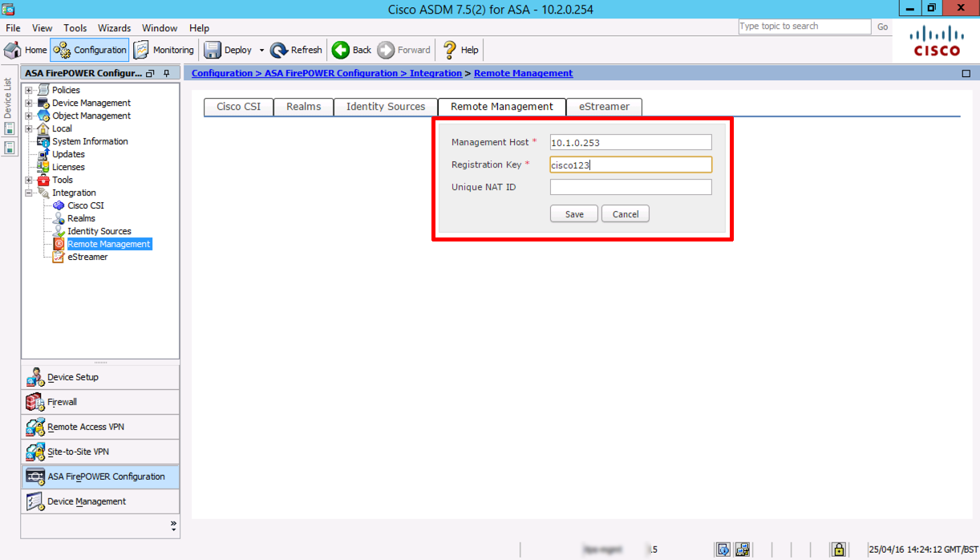Switch to the Identity Sources tab
Viewport: 980px width, 560px height.
(386, 107)
